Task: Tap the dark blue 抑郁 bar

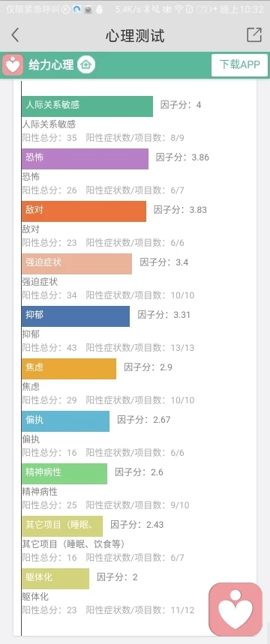Action: [76, 316]
